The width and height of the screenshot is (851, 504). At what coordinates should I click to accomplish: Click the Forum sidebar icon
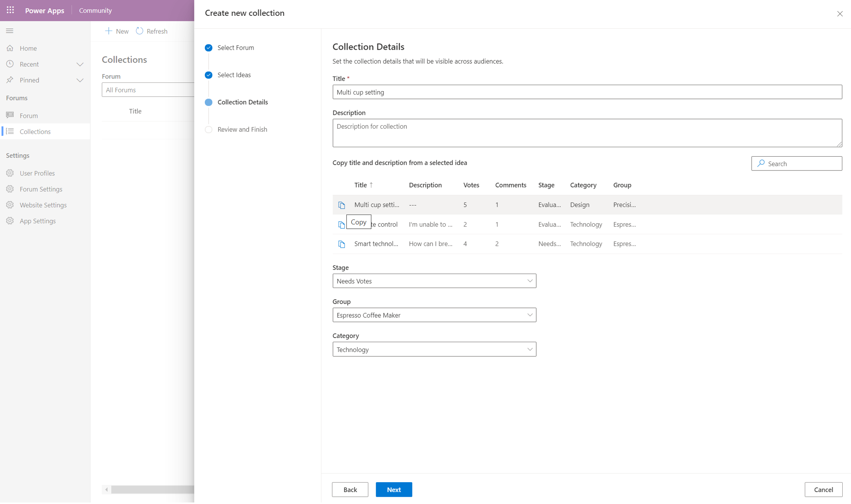pyautogui.click(x=10, y=115)
